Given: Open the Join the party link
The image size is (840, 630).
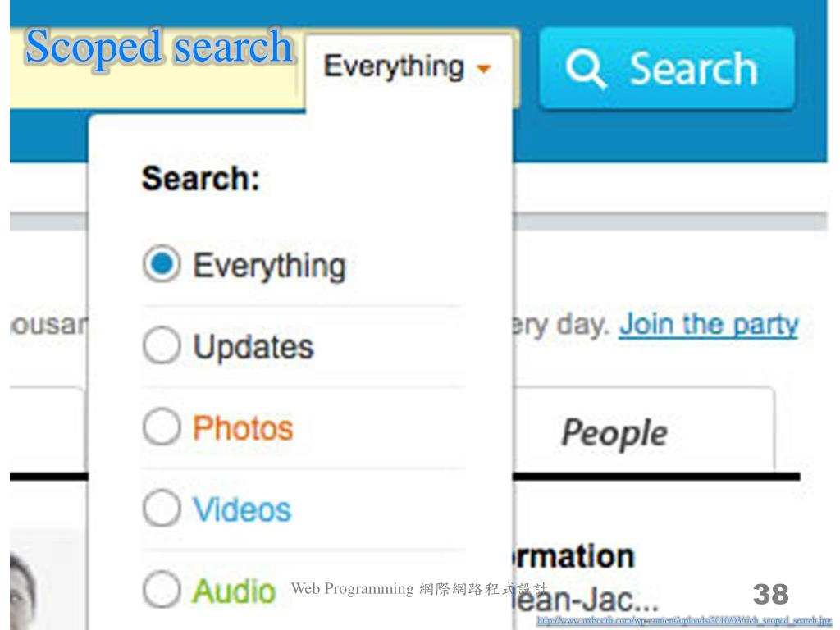Looking at the screenshot, I should pyautogui.click(x=709, y=325).
